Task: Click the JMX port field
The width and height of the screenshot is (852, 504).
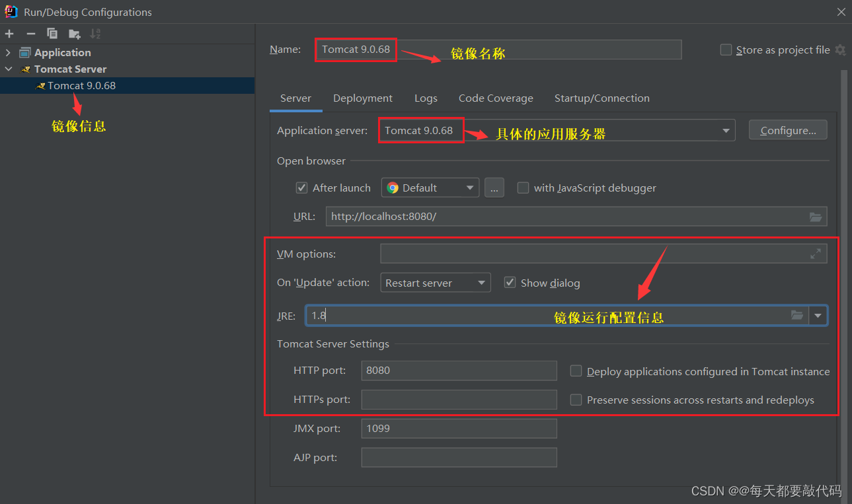Action: [x=459, y=429]
